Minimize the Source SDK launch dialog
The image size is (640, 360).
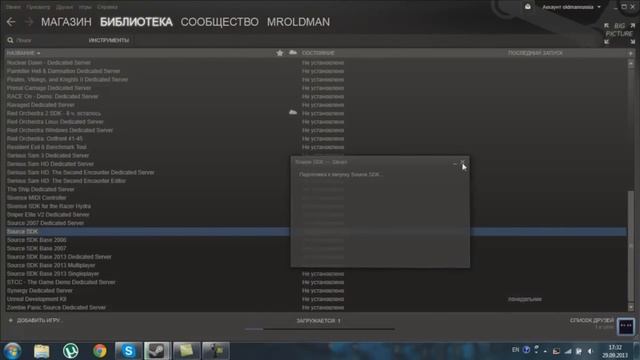455,163
